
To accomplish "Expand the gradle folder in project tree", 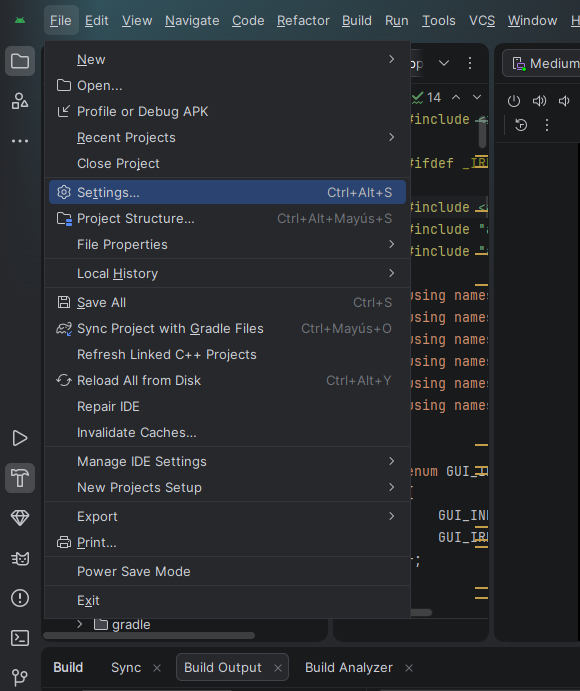I will point(79,624).
